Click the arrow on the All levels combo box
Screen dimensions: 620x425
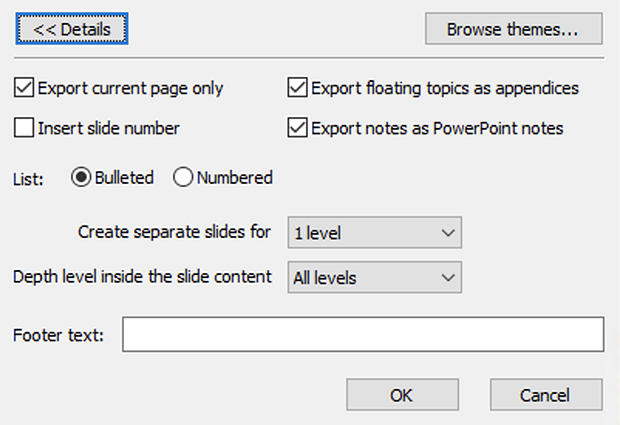point(447,277)
